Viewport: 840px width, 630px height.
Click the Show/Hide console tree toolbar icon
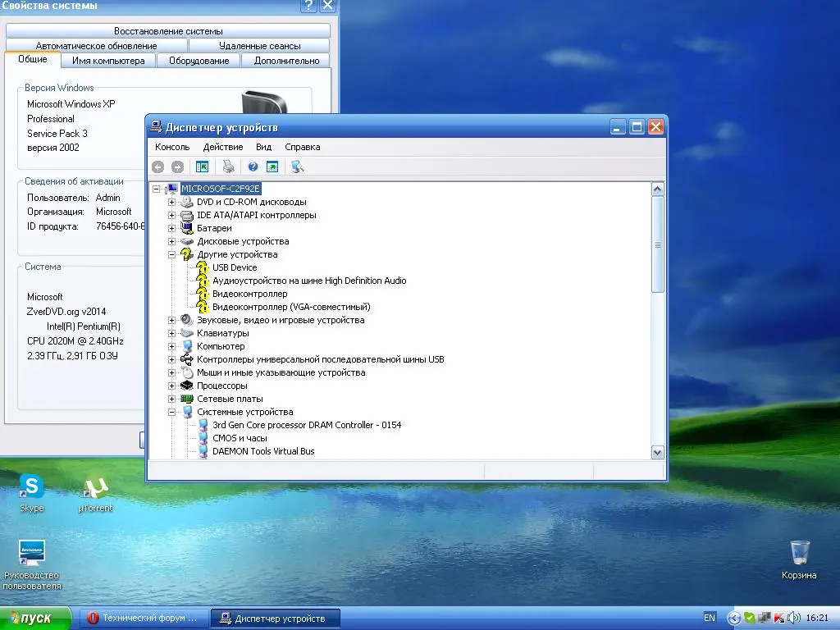[x=202, y=167]
